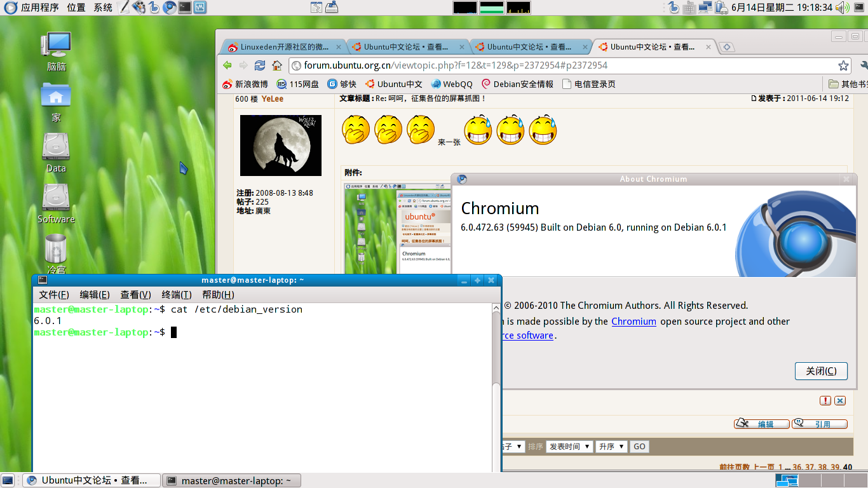Reload the current page
This screenshot has height=488, width=868.
(260, 65)
